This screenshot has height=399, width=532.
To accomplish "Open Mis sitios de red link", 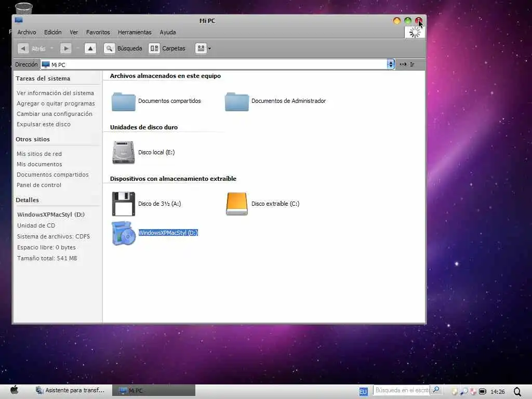I will pyautogui.click(x=39, y=154).
